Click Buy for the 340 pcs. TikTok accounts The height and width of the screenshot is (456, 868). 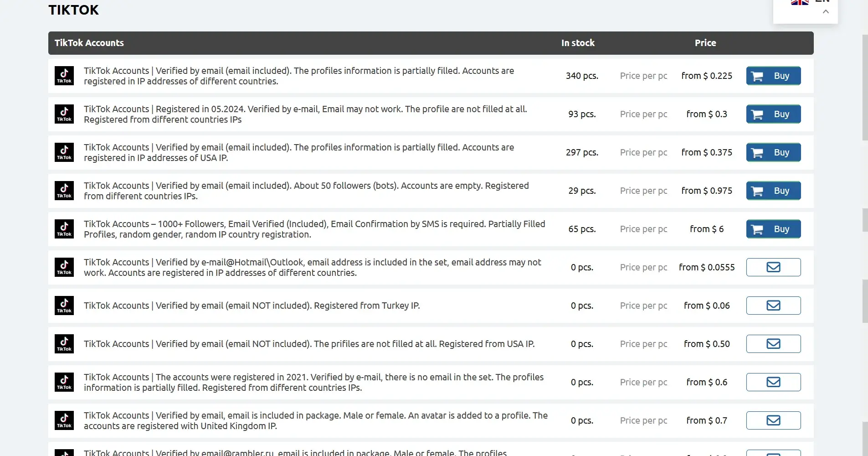click(x=773, y=76)
